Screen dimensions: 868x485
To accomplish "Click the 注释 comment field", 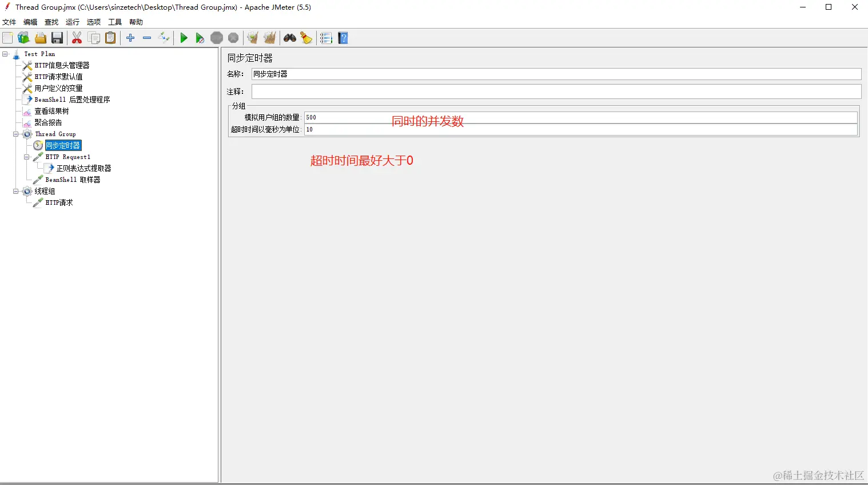I will click(556, 92).
